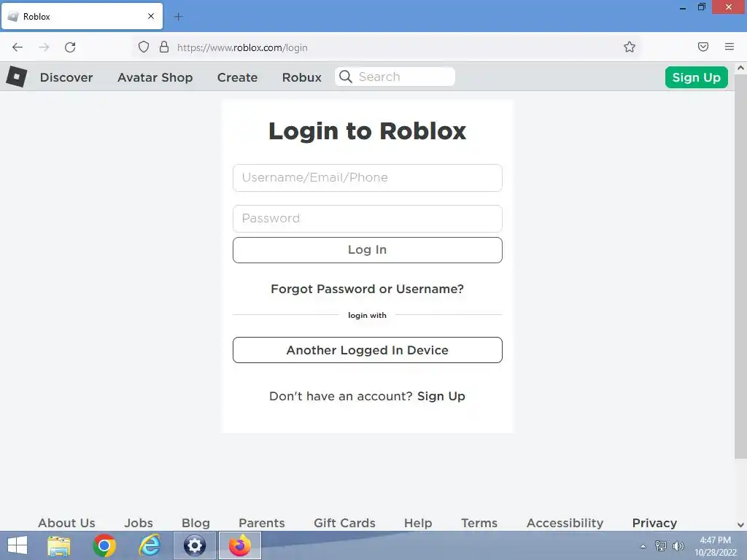Open Gift Cards footer link
The height and width of the screenshot is (560, 747).
(x=344, y=523)
